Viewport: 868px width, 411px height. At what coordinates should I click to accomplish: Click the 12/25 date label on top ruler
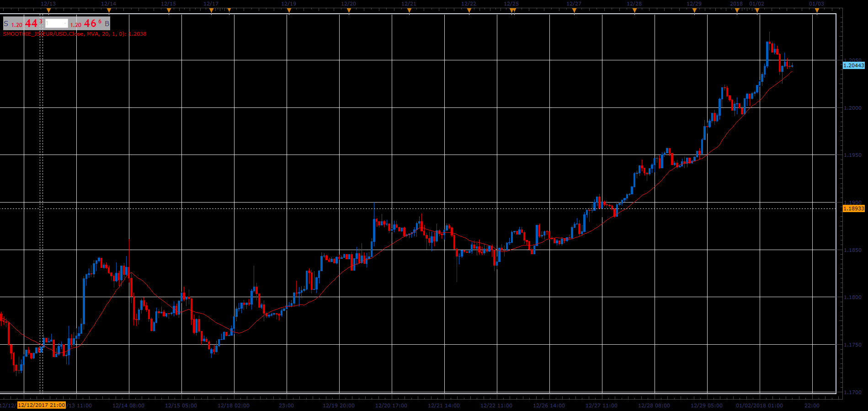(x=511, y=4)
